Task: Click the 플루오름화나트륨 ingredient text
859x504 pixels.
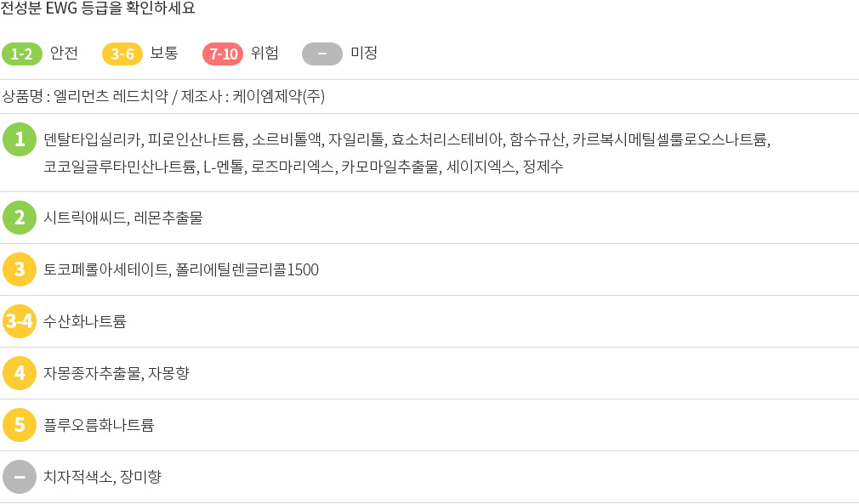Action: (100, 425)
